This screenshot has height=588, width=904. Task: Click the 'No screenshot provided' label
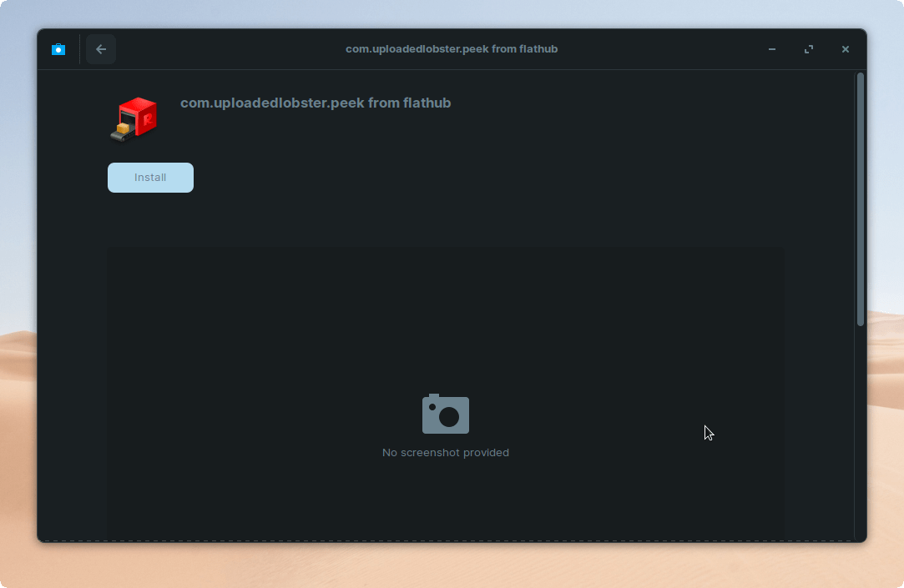tap(445, 453)
